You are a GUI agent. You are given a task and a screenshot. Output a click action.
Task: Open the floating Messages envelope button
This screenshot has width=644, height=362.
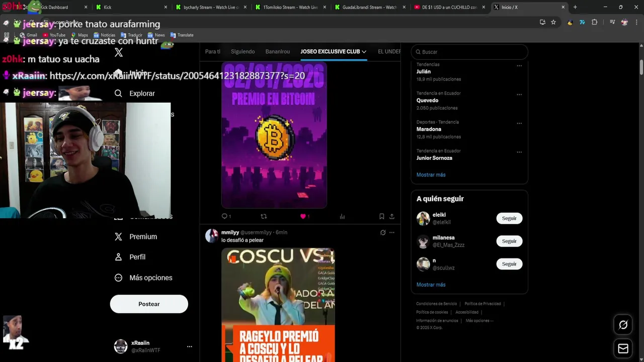[623, 348]
